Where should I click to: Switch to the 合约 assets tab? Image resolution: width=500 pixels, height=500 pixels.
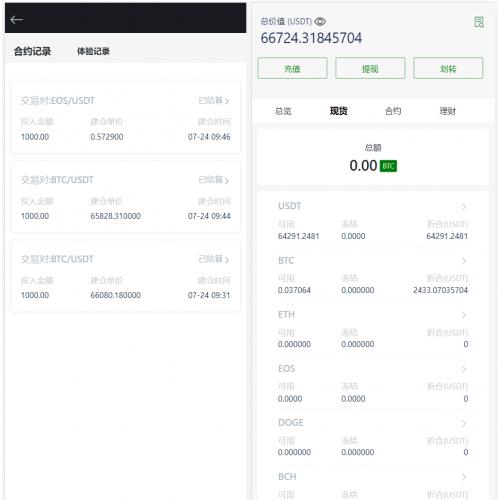(393, 111)
